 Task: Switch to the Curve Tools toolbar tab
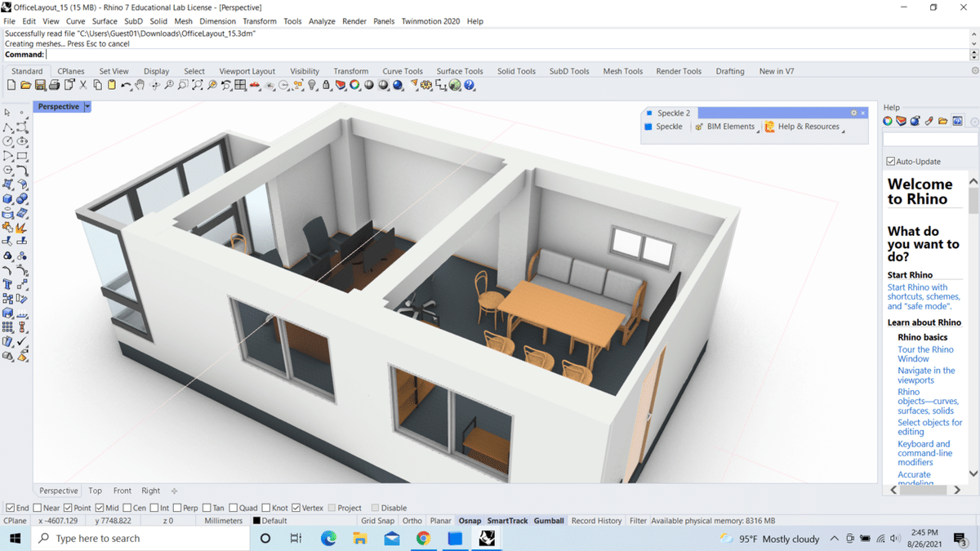coord(403,71)
